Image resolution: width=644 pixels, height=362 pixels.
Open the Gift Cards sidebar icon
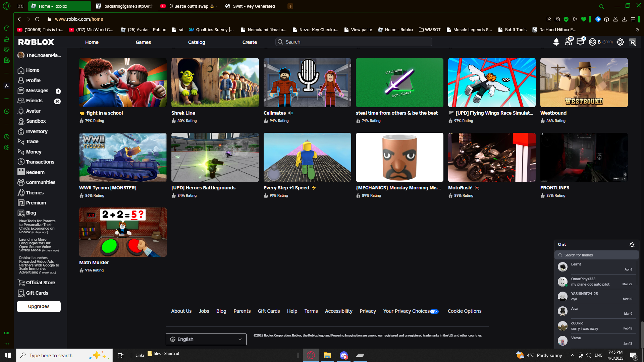(x=21, y=293)
